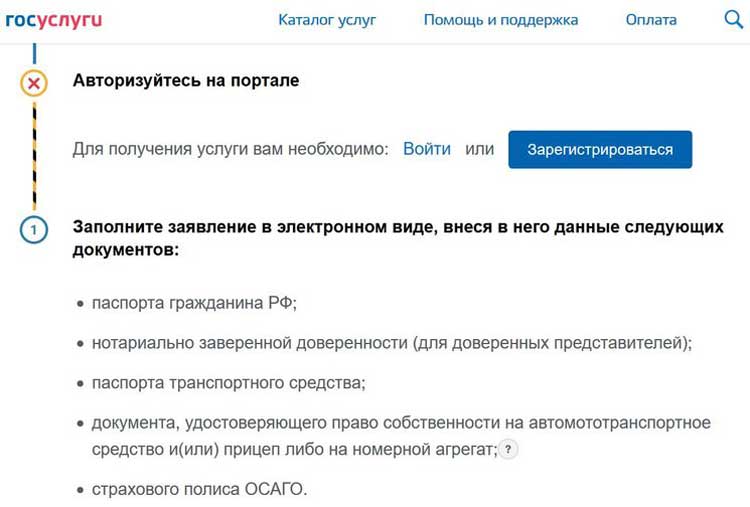Select the паспорта транспортного средства item
This screenshot has height=507, width=750.
click(x=229, y=383)
